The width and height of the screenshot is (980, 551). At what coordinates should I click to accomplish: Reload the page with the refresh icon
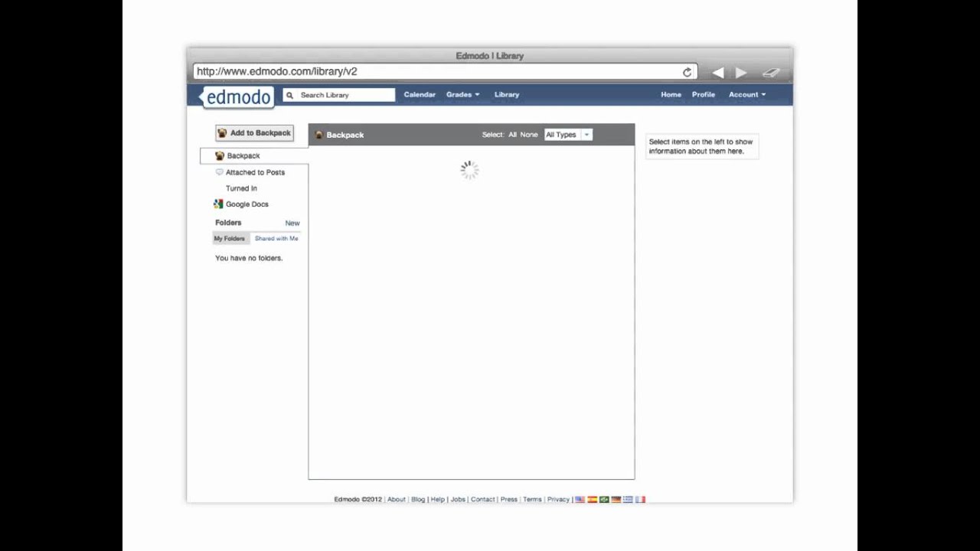point(687,72)
